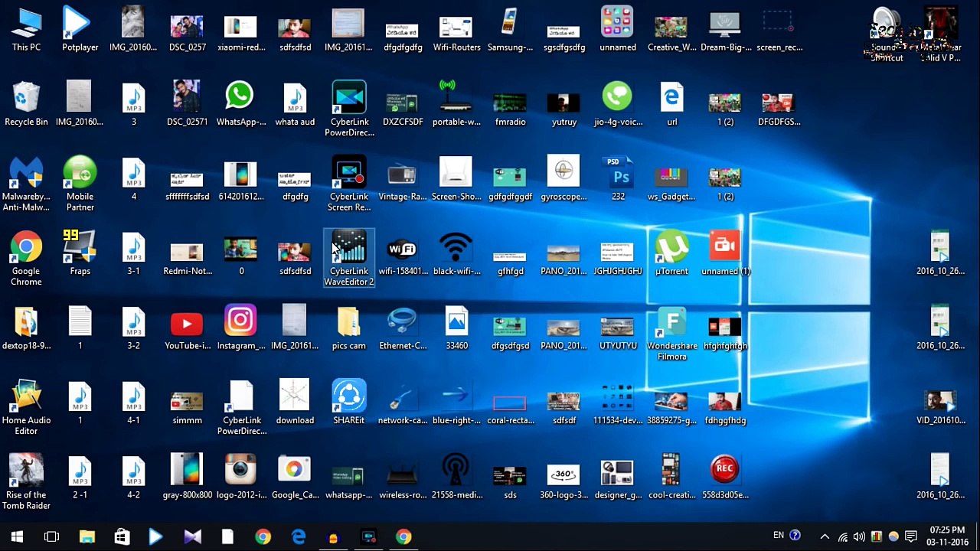Select the 21558-medi... antenna image
980x551 pixels.
click(x=456, y=477)
